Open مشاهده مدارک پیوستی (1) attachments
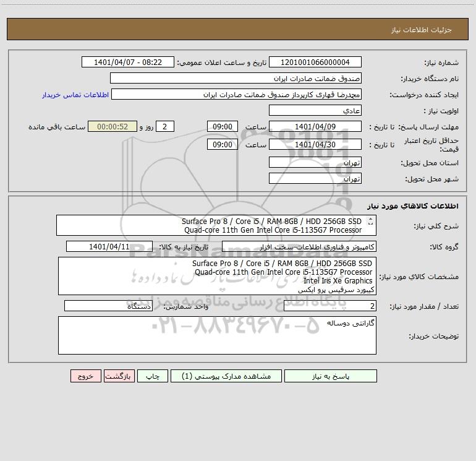 [226, 376]
